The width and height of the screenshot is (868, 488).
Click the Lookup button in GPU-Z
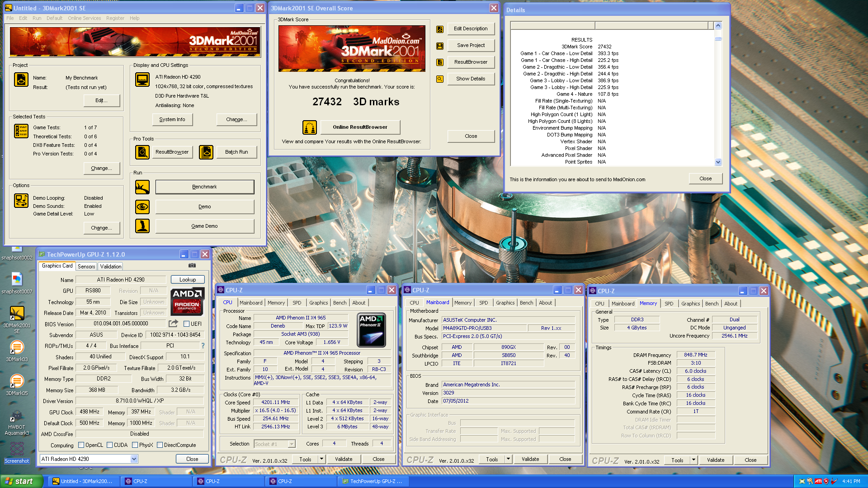pyautogui.click(x=188, y=280)
